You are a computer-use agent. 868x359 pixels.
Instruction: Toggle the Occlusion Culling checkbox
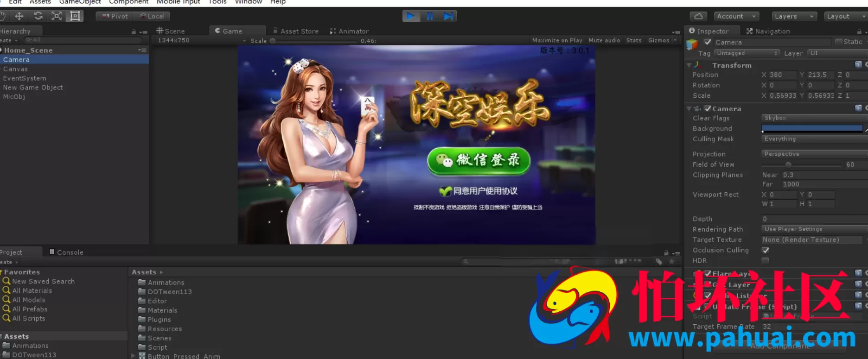(766, 250)
